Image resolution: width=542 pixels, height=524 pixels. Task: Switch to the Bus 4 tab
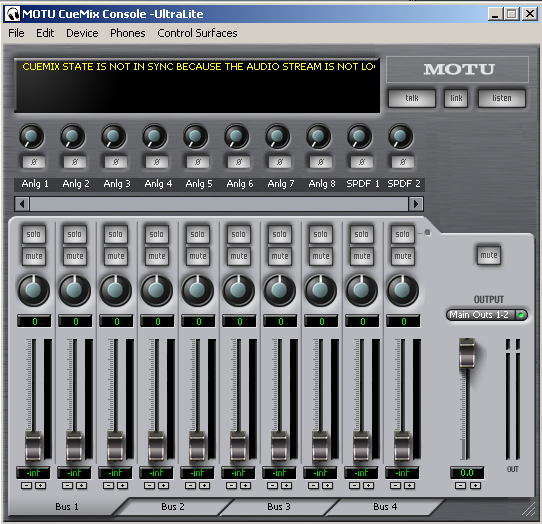[385, 507]
